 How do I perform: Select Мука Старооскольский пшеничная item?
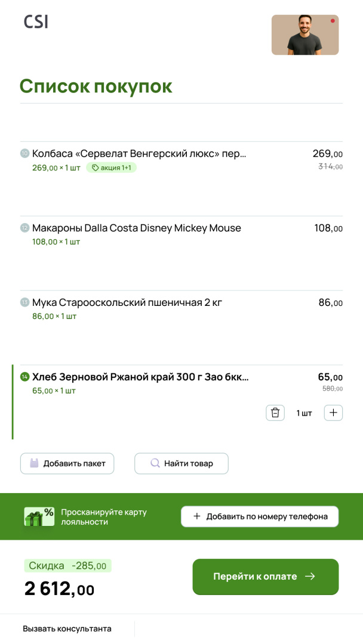click(x=127, y=302)
